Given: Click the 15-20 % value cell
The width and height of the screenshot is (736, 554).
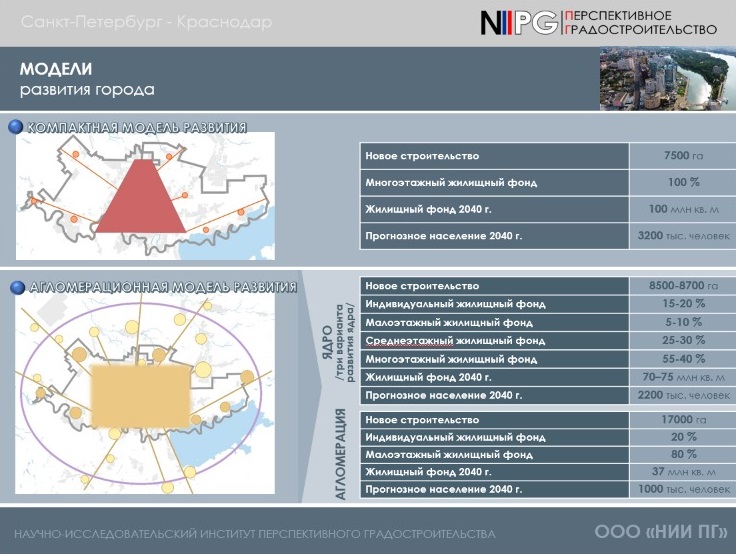Looking at the screenshot, I should [x=683, y=304].
